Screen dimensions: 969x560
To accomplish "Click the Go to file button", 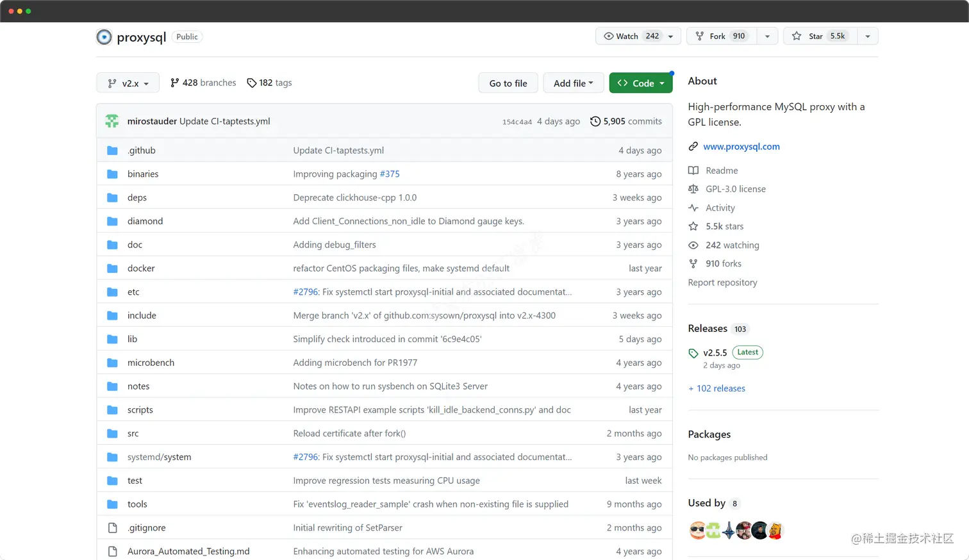I will click(508, 83).
